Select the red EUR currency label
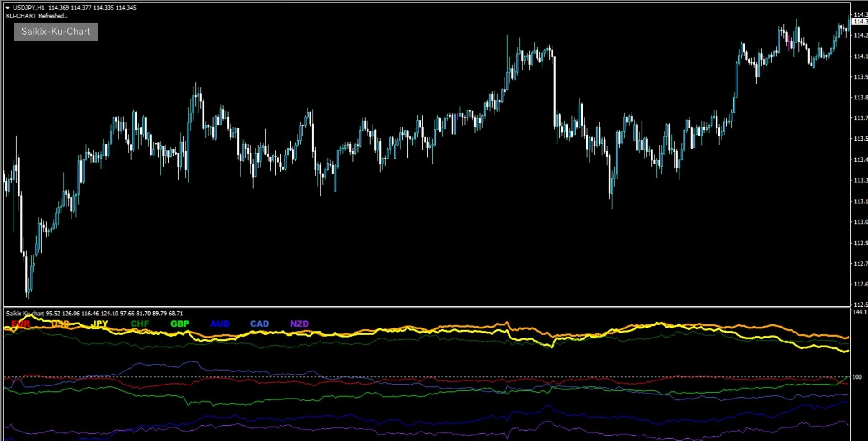Screen dimensions: 868x441 tap(21, 324)
